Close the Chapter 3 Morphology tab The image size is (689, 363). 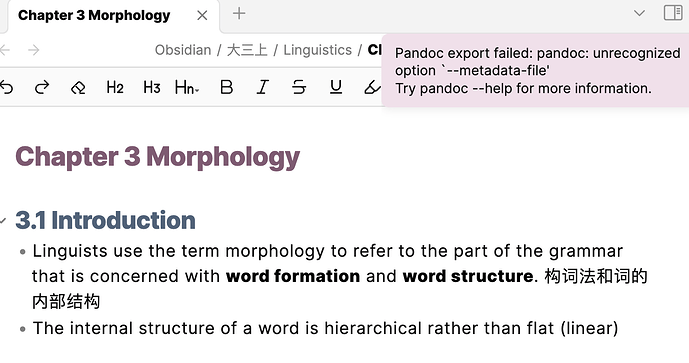(202, 15)
